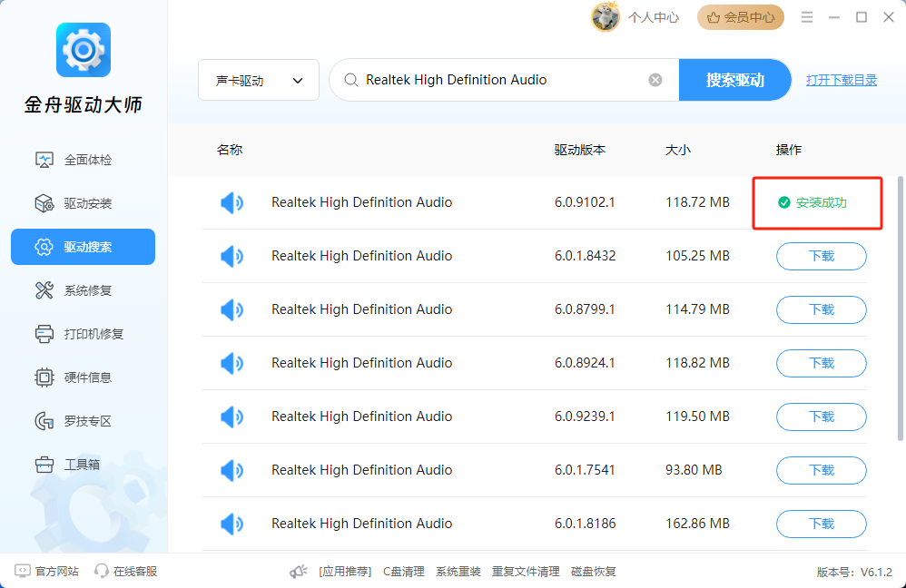The image size is (906, 588).
Task: Open 会员中心 button
Action: [741, 17]
